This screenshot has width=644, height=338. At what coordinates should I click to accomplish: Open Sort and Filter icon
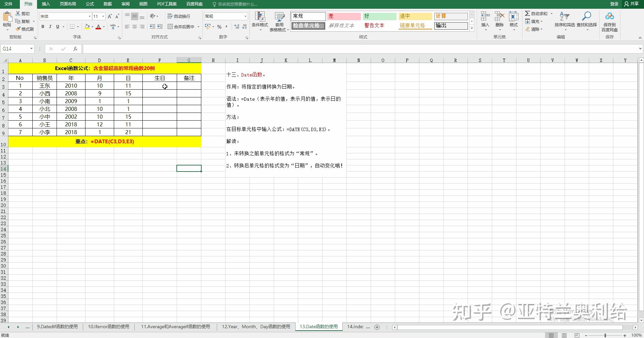point(564,16)
